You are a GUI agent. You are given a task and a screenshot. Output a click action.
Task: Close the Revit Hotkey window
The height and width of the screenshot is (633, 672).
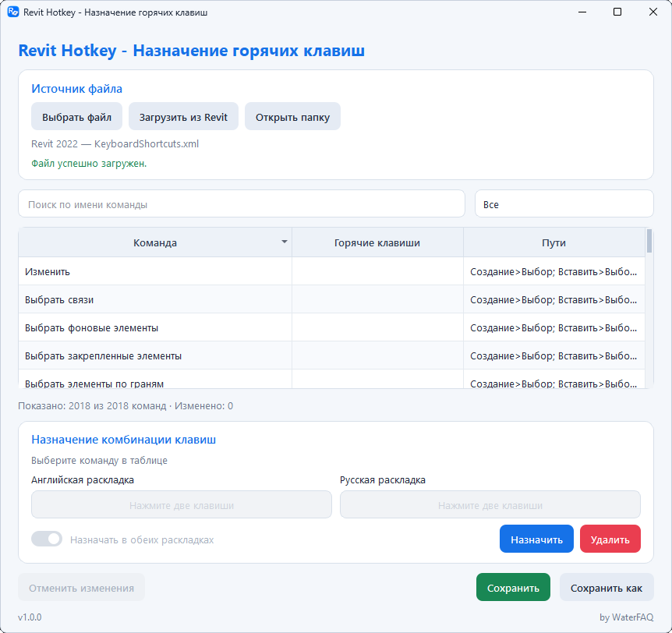tap(653, 12)
